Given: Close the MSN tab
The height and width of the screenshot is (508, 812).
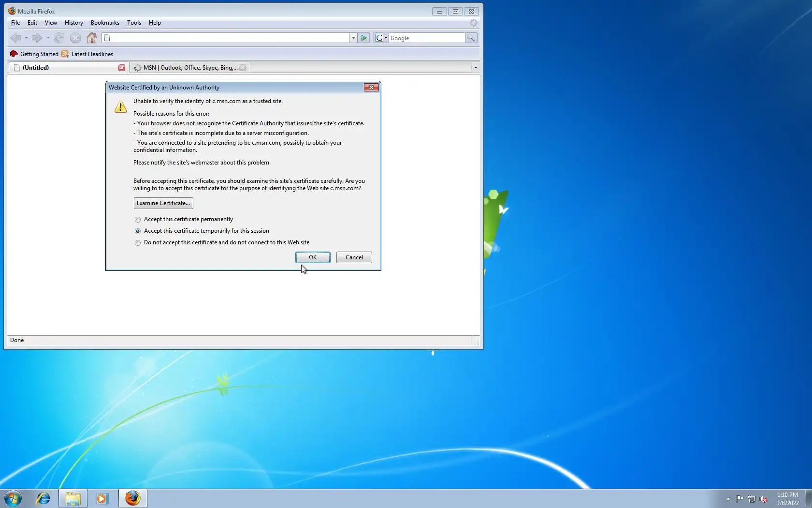Looking at the screenshot, I should [x=243, y=68].
